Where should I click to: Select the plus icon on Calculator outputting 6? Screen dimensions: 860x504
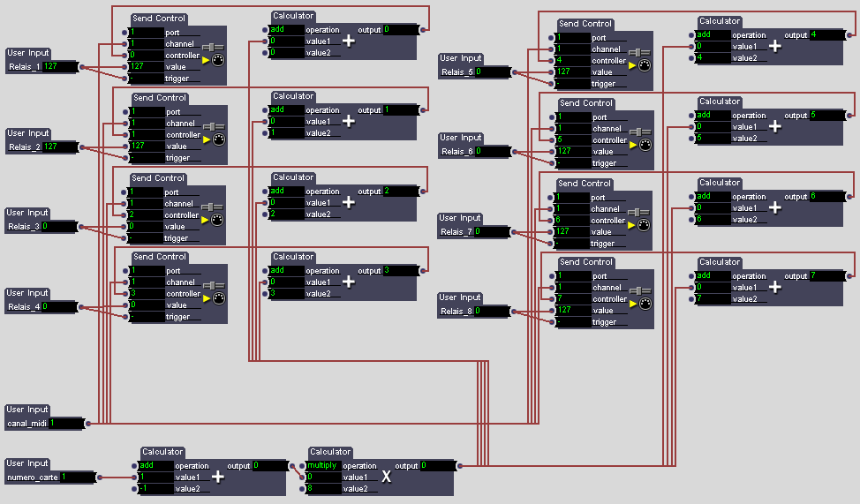pyautogui.click(x=775, y=207)
